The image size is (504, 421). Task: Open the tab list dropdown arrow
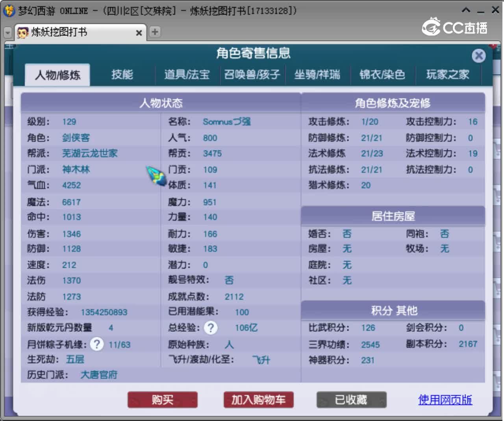(7, 33)
